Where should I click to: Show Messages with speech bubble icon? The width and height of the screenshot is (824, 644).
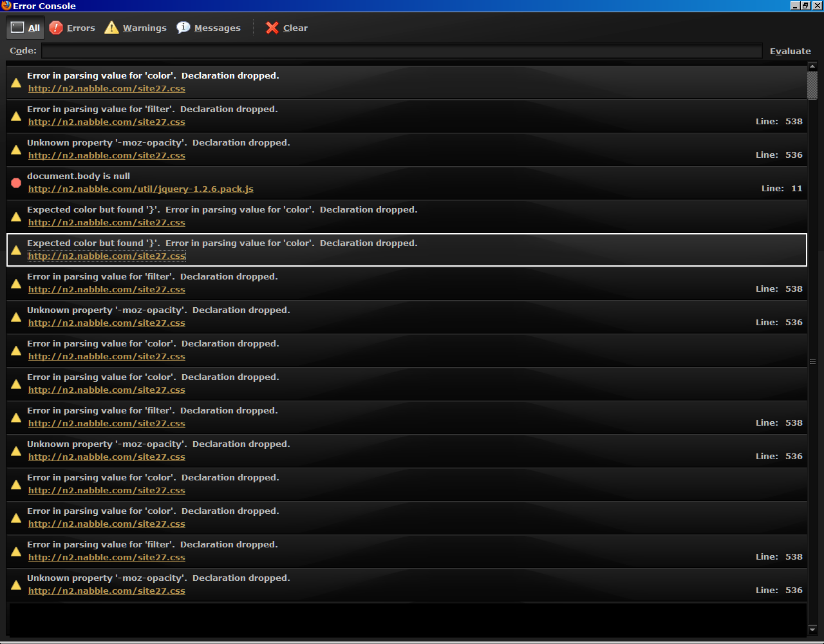tap(183, 28)
